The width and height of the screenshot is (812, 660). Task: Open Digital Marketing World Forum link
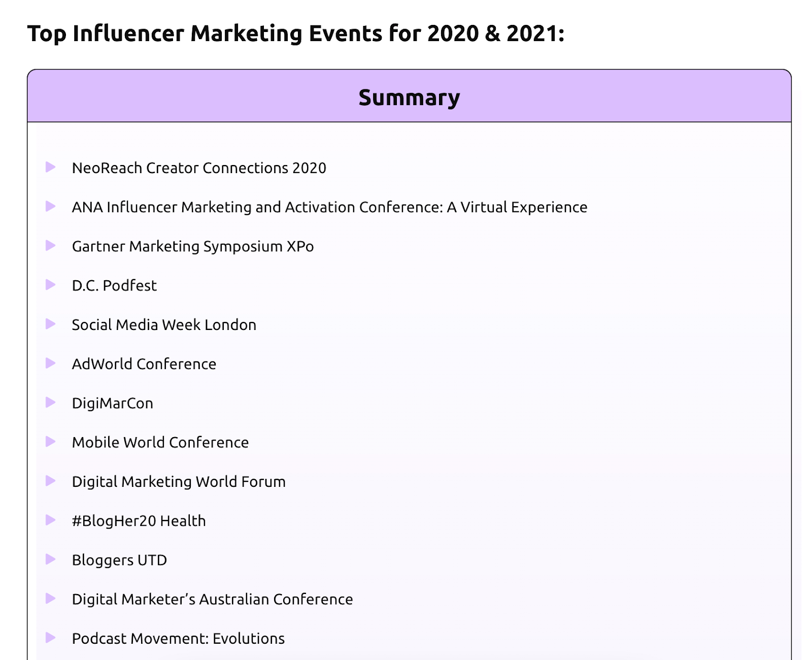pyautogui.click(x=179, y=482)
